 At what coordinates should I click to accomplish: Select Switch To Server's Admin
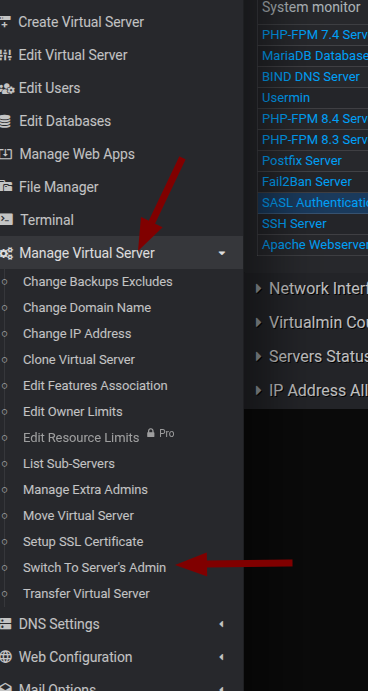[x=95, y=568]
